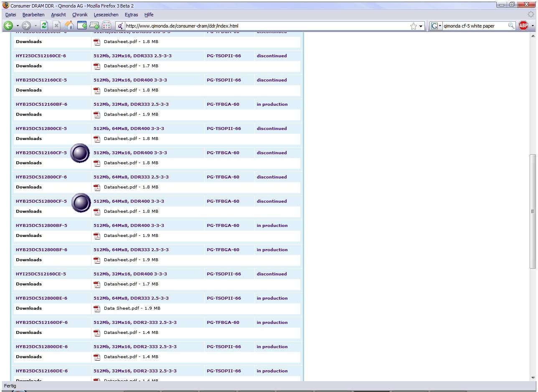Viewport: 538px width, 392px height.
Task: Expand the address bar URL history dropdown
Action: pyautogui.click(x=421, y=26)
